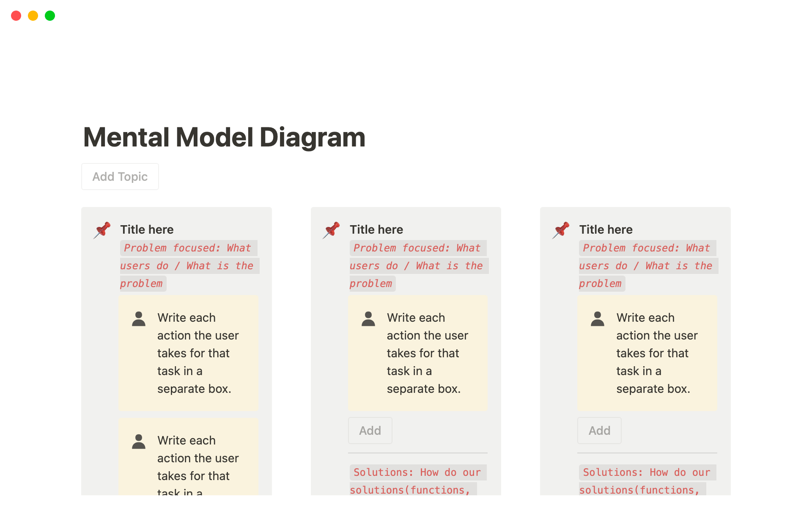
Task: Click the person icon in the middle column callout
Action: [368, 319]
